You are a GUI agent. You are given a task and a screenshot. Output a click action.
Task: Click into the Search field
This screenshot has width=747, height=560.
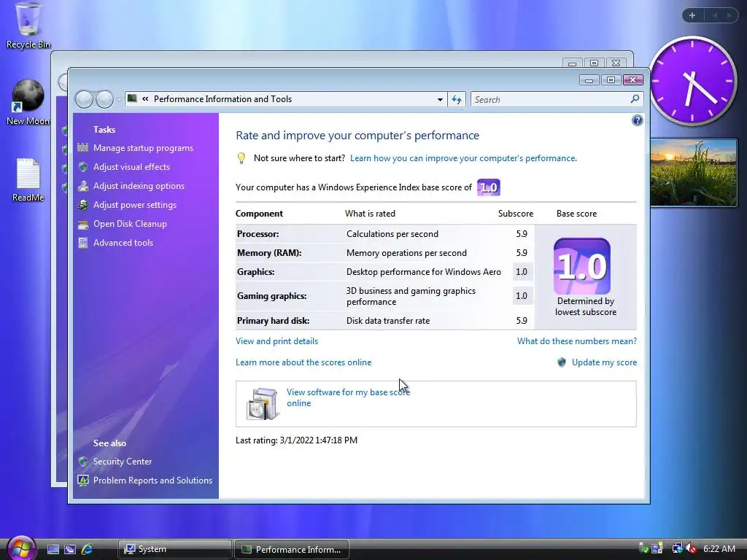coord(549,99)
